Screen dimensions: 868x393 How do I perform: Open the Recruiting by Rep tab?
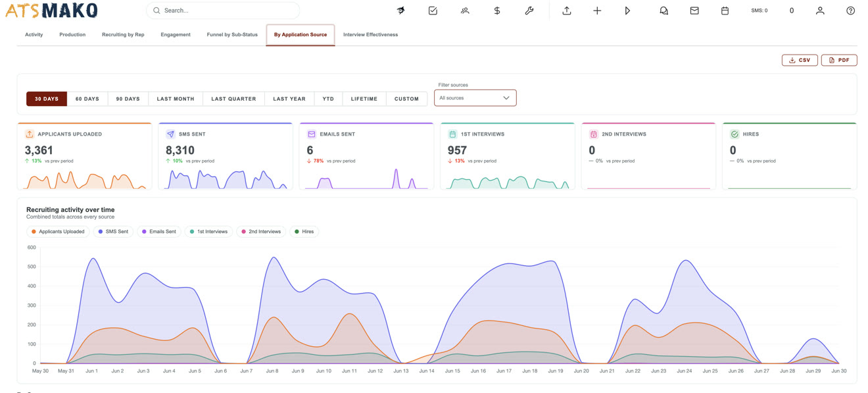pyautogui.click(x=123, y=34)
